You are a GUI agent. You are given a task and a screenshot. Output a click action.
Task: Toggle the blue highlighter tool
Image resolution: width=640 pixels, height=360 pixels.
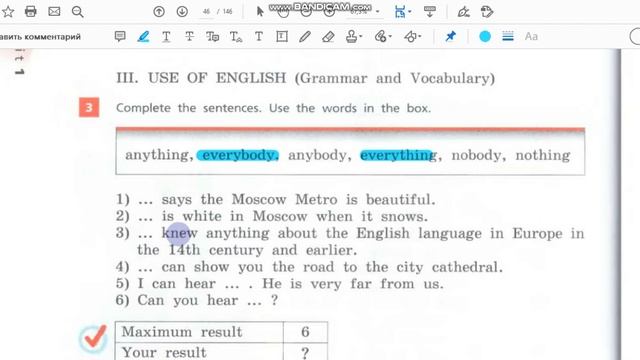pos(143,36)
